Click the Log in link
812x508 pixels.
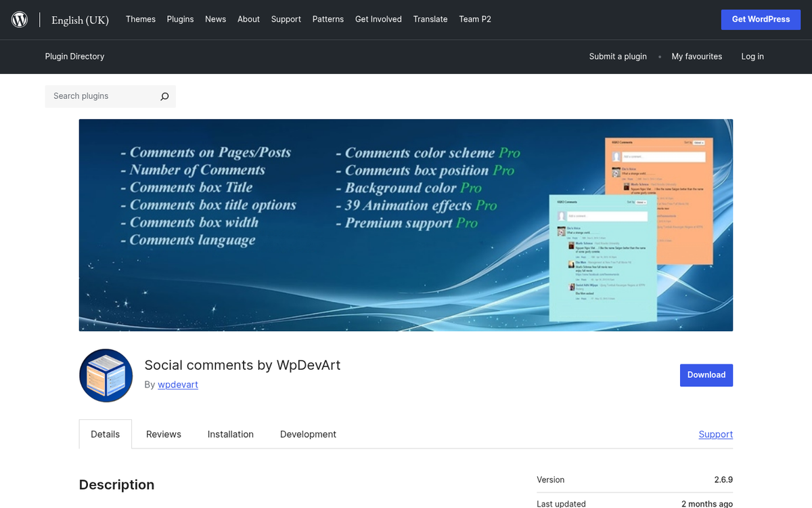tap(752, 56)
